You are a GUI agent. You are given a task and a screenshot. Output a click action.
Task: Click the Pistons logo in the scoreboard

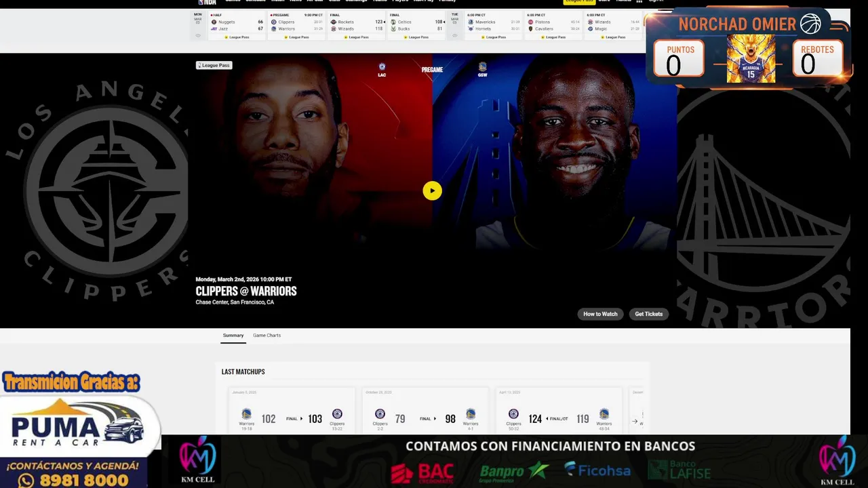(x=530, y=22)
